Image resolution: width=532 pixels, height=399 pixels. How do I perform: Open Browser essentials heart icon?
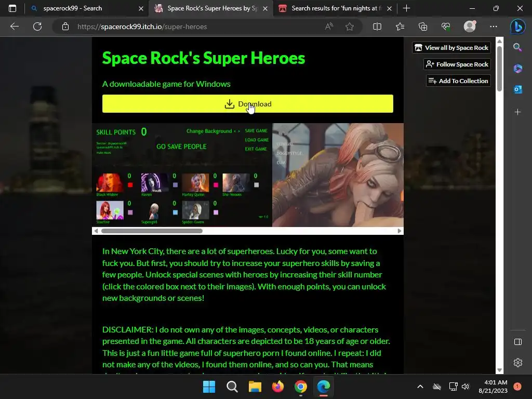pos(446,26)
